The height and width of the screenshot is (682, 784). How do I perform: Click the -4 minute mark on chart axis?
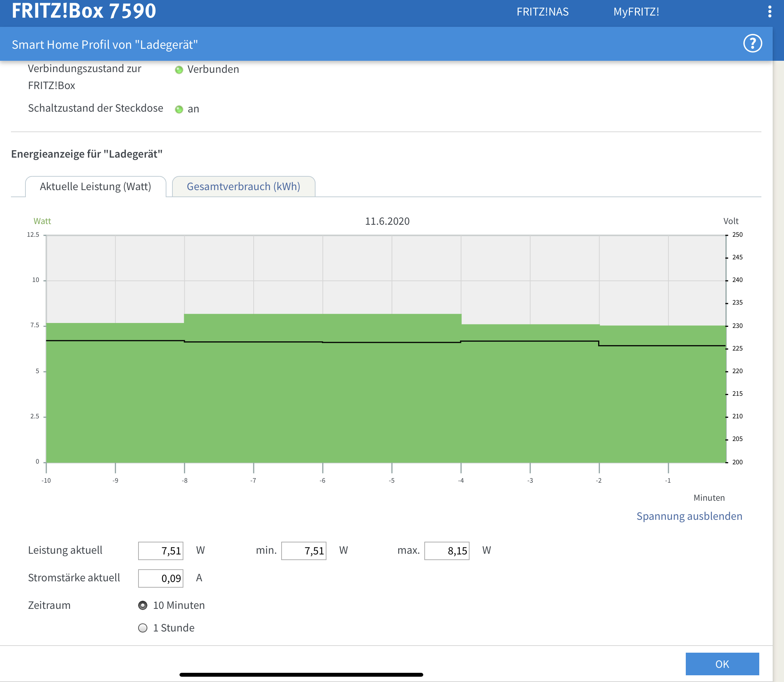coord(461,480)
